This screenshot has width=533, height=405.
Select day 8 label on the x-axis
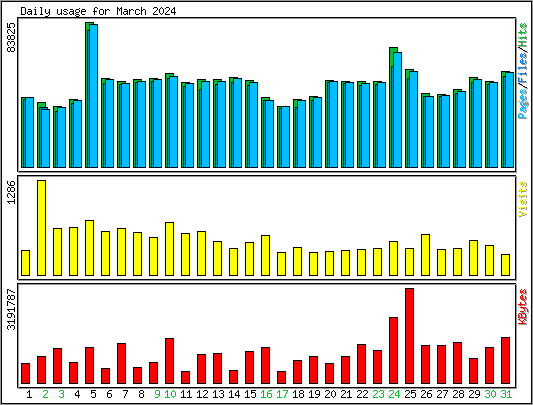(141, 394)
